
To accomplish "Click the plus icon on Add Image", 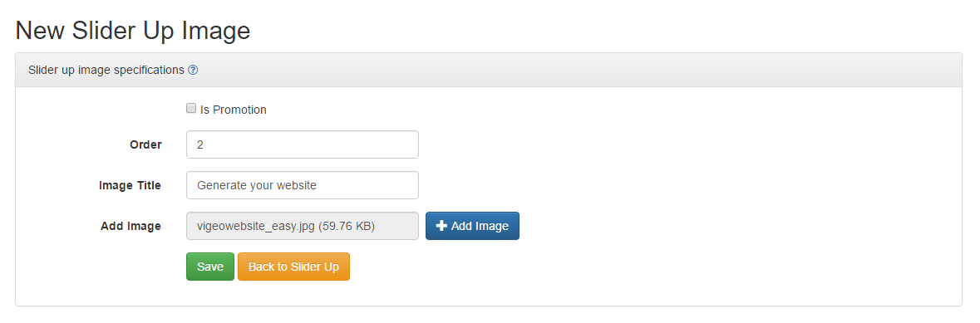I will (x=441, y=226).
